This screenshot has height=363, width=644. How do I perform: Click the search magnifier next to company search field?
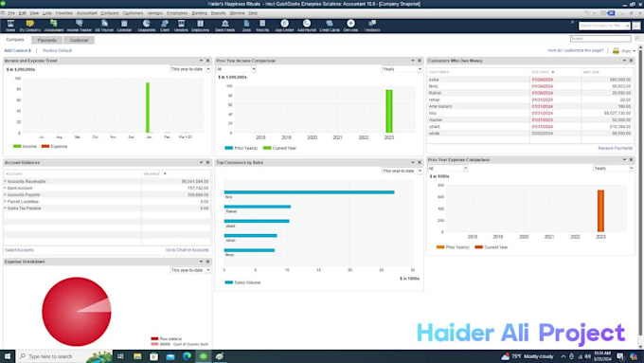636,26
